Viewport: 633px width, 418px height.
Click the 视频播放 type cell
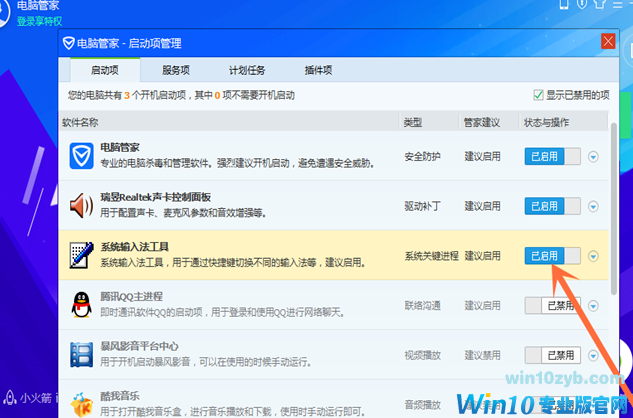pyautogui.click(x=422, y=355)
